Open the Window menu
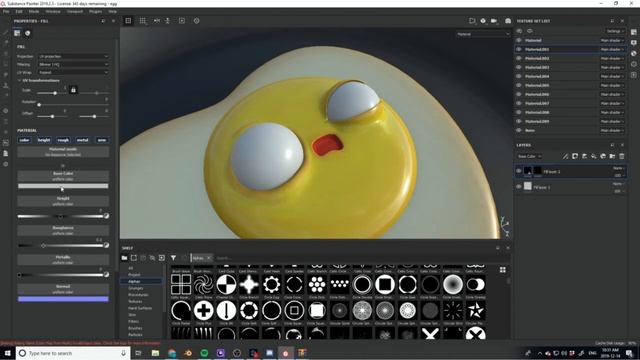The height and width of the screenshot is (360, 640). pos(53,11)
